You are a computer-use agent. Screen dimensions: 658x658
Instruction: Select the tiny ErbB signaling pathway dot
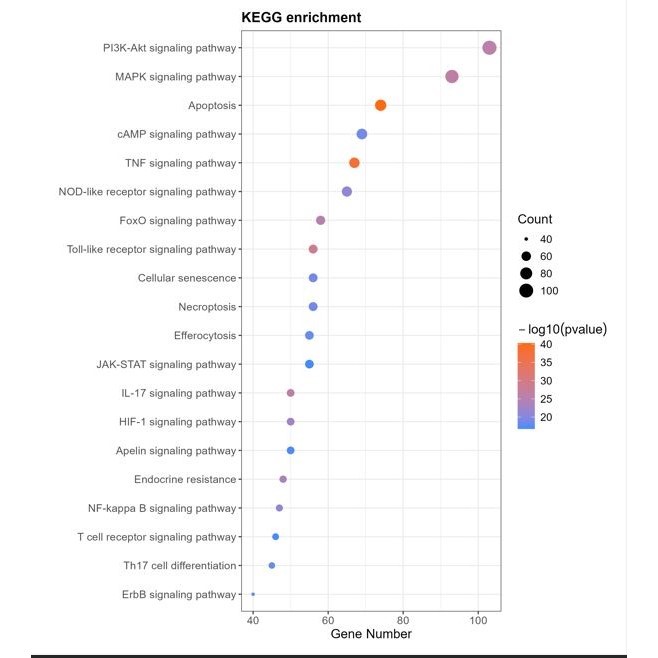tap(253, 594)
